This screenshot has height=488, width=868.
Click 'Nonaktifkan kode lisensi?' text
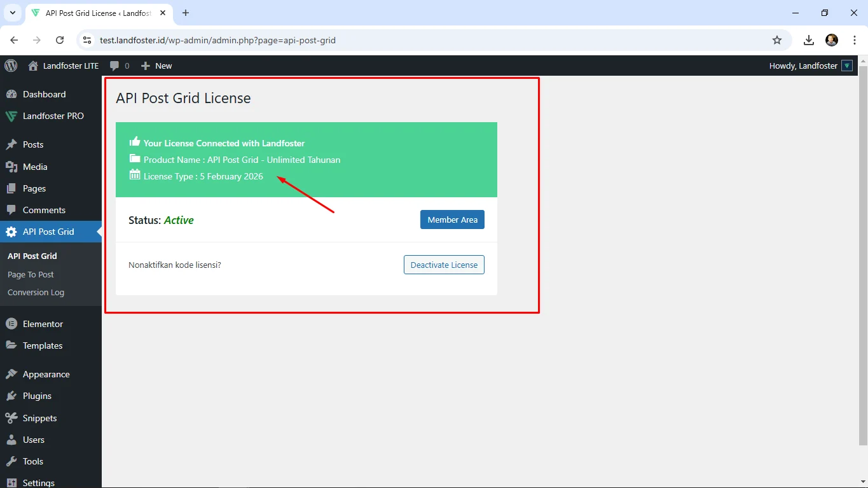pos(175,265)
